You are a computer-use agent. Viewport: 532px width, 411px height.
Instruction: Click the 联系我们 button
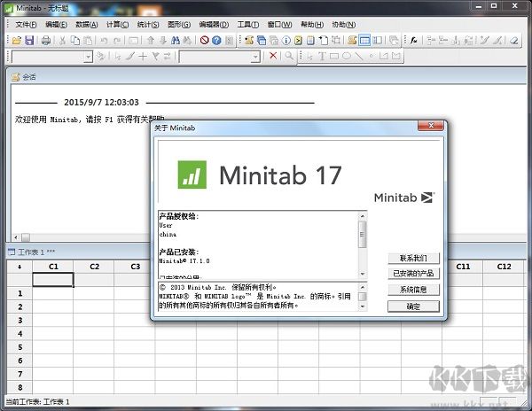point(413,258)
